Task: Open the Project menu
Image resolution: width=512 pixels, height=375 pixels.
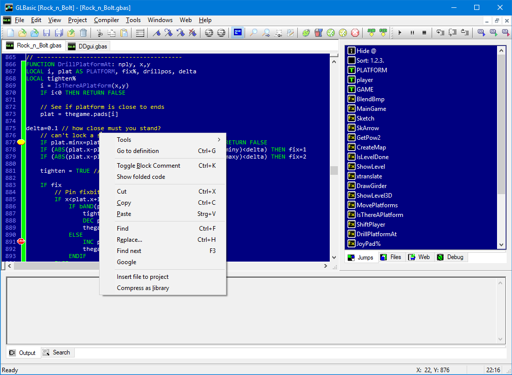Action: point(77,20)
